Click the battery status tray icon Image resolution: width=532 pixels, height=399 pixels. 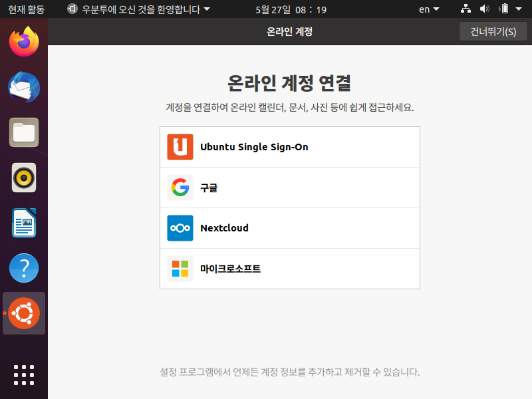click(x=504, y=9)
